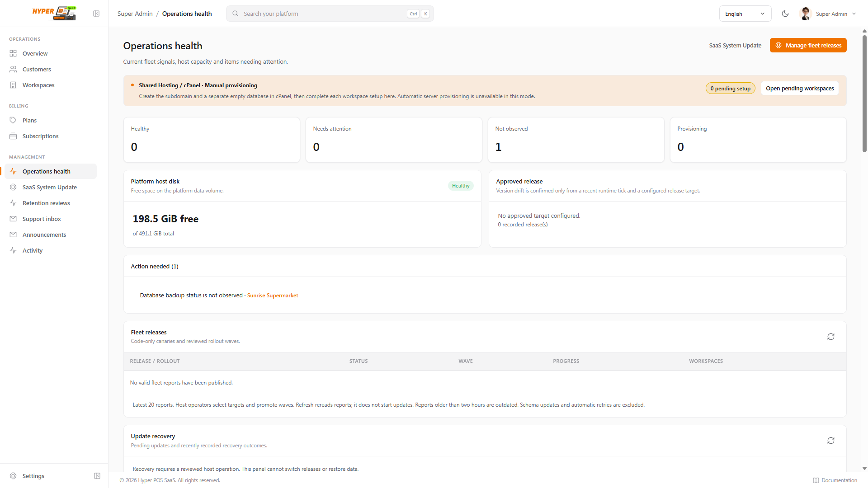
Task: Click Manage fleet releases button
Action: coord(808,45)
